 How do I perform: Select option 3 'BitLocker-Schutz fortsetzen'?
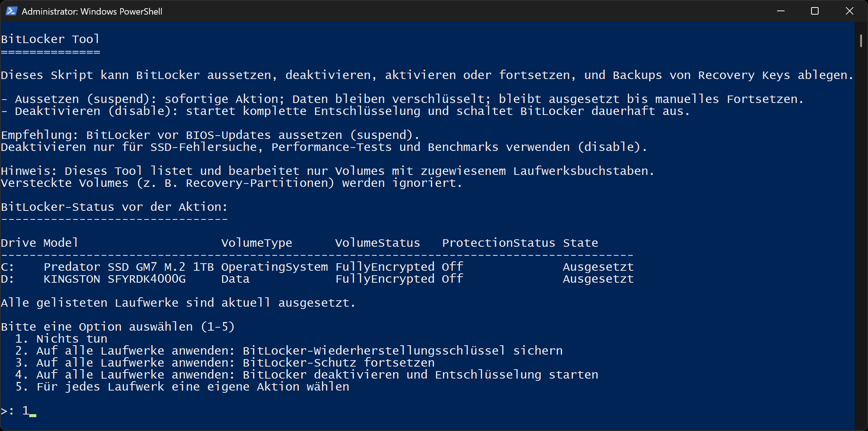pos(225,362)
